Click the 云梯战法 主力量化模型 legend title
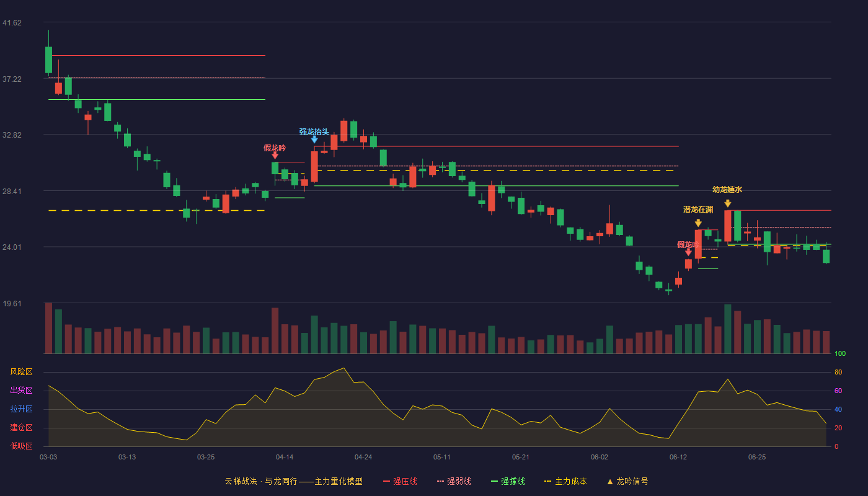Viewport: 868px width, 496px height. pyautogui.click(x=293, y=481)
